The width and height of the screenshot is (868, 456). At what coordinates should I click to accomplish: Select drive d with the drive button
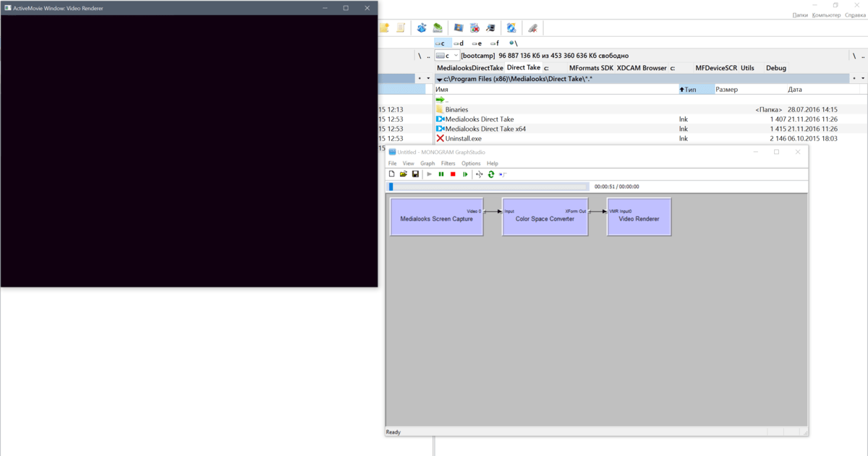pos(459,43)
